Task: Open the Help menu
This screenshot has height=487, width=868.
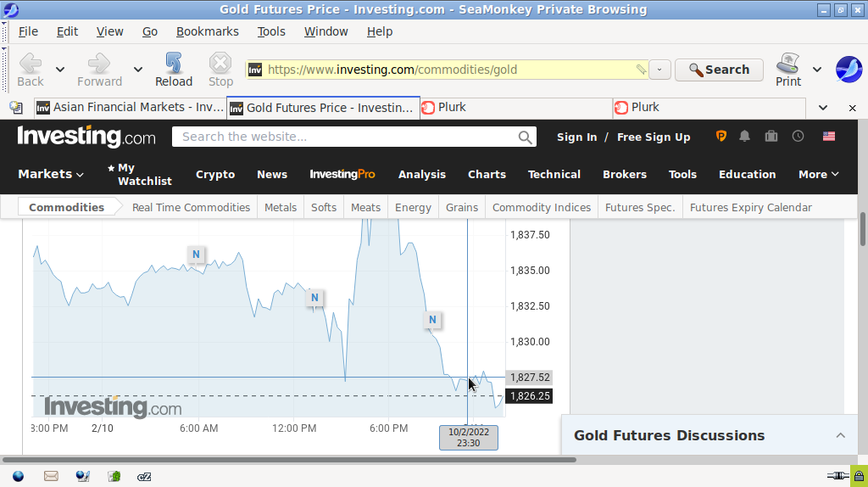Action: point(379,31)
